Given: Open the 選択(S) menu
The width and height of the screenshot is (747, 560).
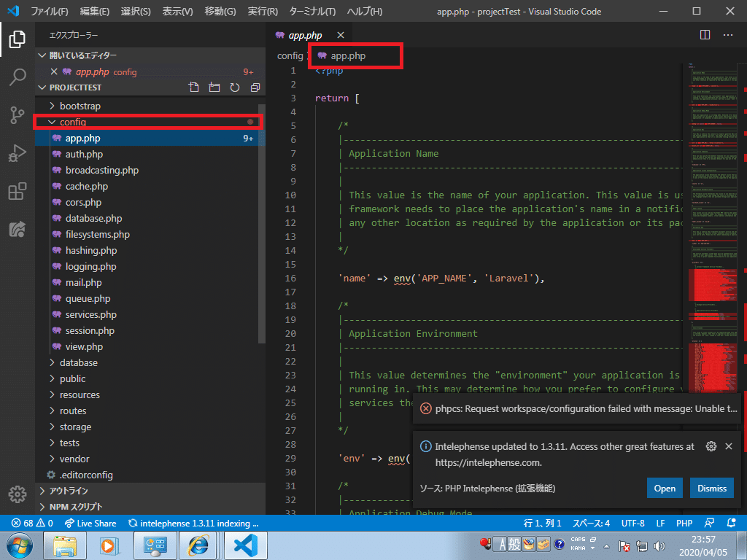Looking at the screenshot, I should pyautogui.click(x=136, y=11).
